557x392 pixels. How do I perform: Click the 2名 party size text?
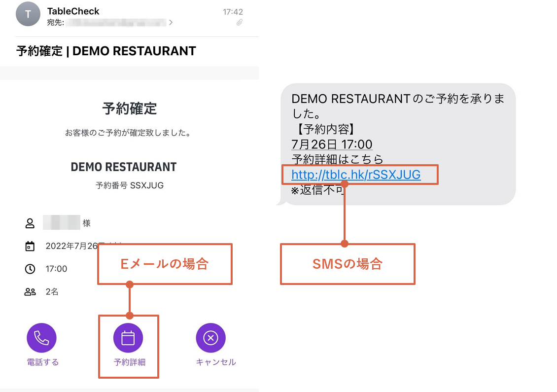52,292
